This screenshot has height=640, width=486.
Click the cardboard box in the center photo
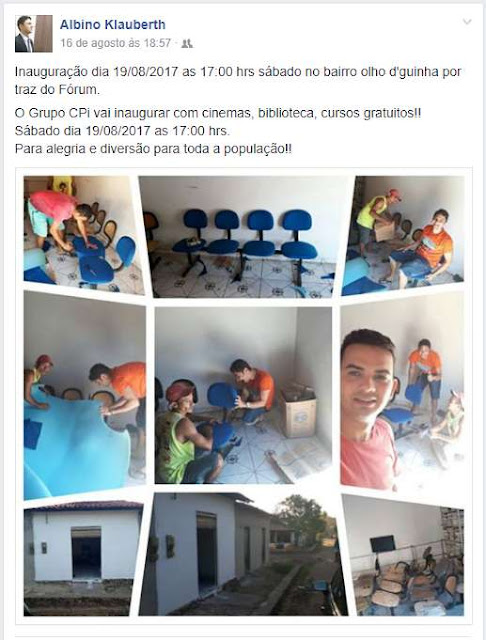[297, 411]
